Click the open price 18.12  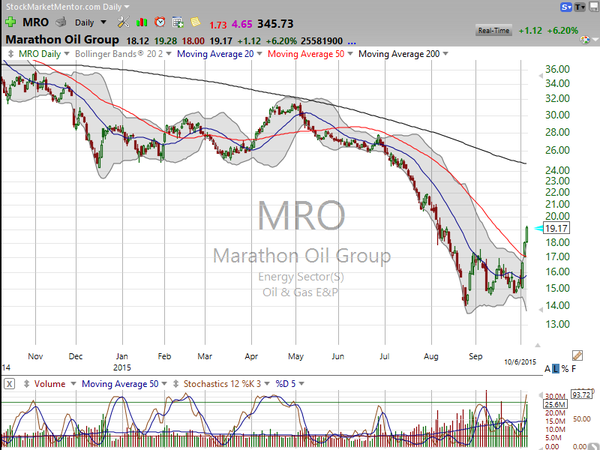(137, 41)
